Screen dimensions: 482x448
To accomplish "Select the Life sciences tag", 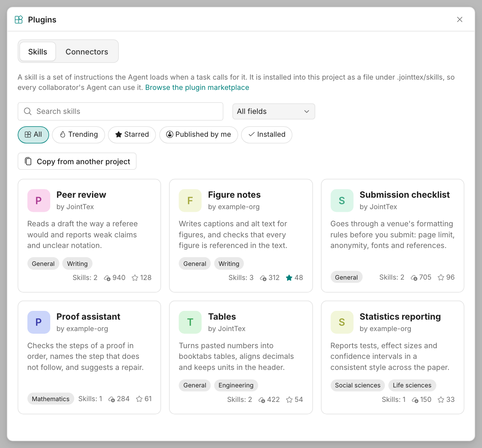I will pos(412,385).
